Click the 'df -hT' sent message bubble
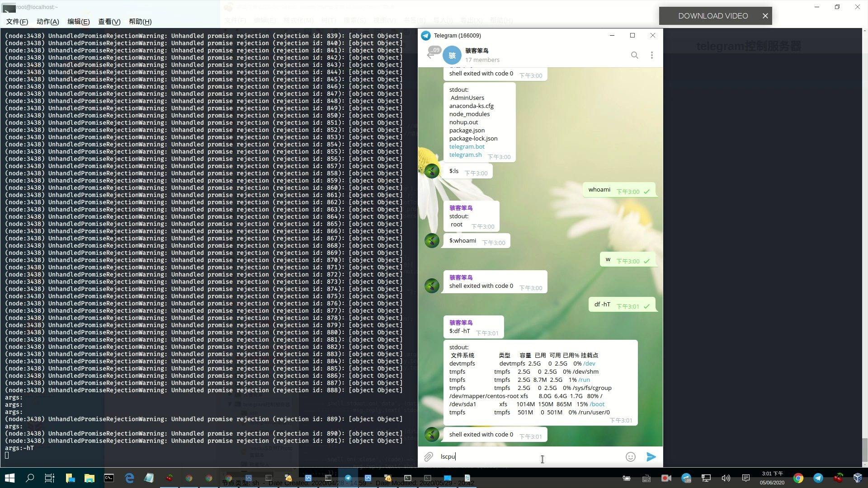The height and width of the screenshot is (488, 868). [x=622, y=305]
